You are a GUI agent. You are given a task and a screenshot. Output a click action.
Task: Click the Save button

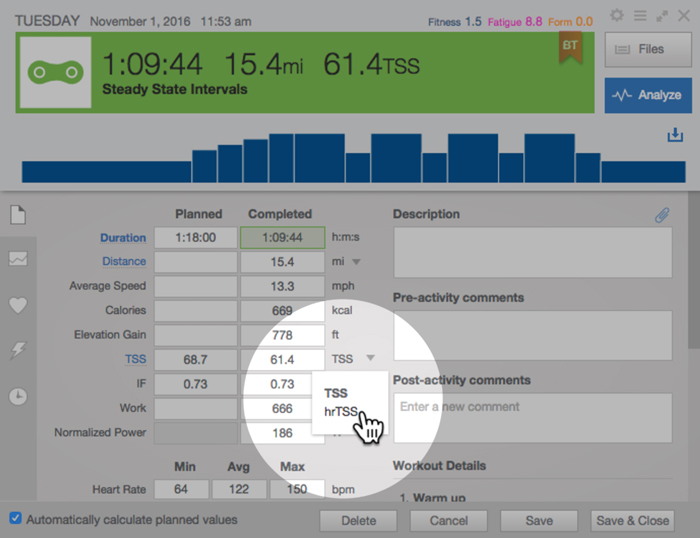(539, 521)
